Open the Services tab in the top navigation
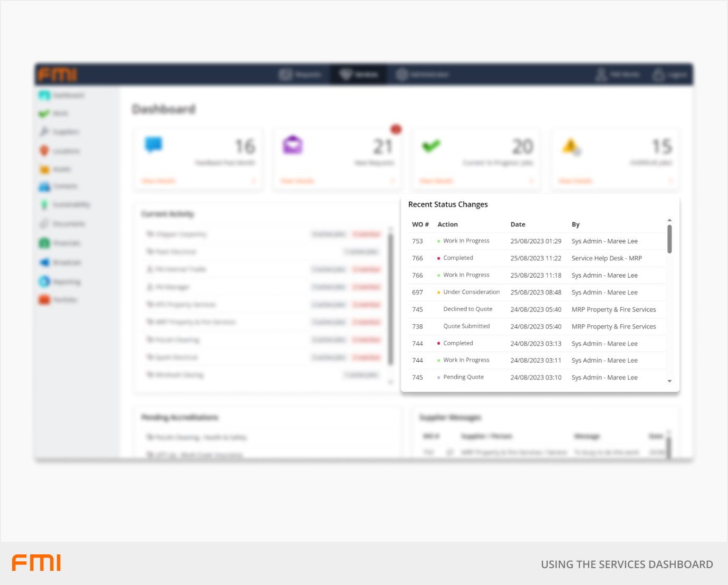 (x=359, y=74)
